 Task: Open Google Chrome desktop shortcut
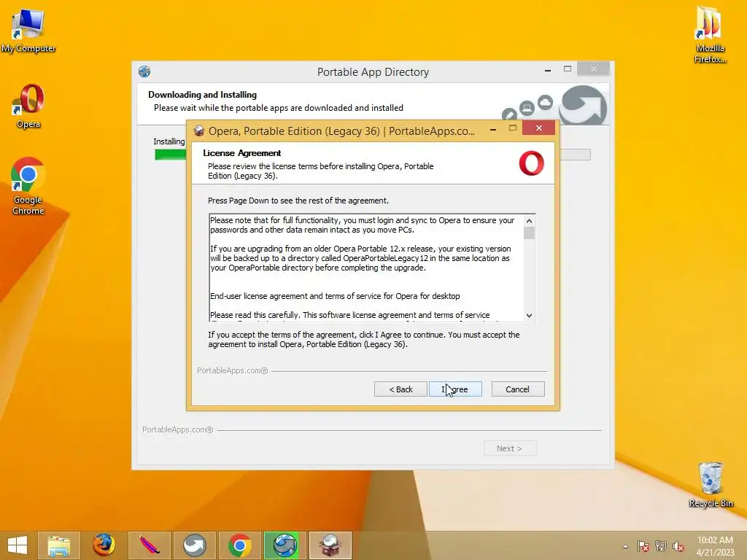coord(28,186)
